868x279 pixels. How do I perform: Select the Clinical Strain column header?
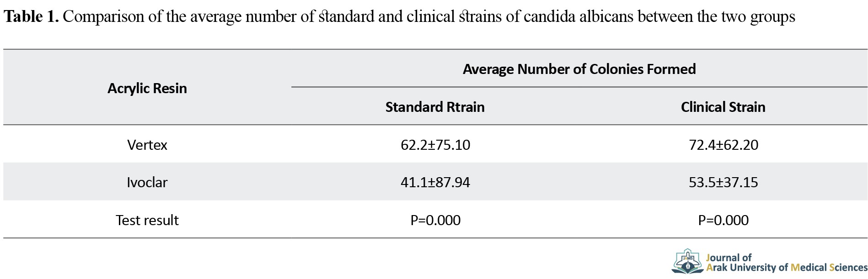(723, 107)
